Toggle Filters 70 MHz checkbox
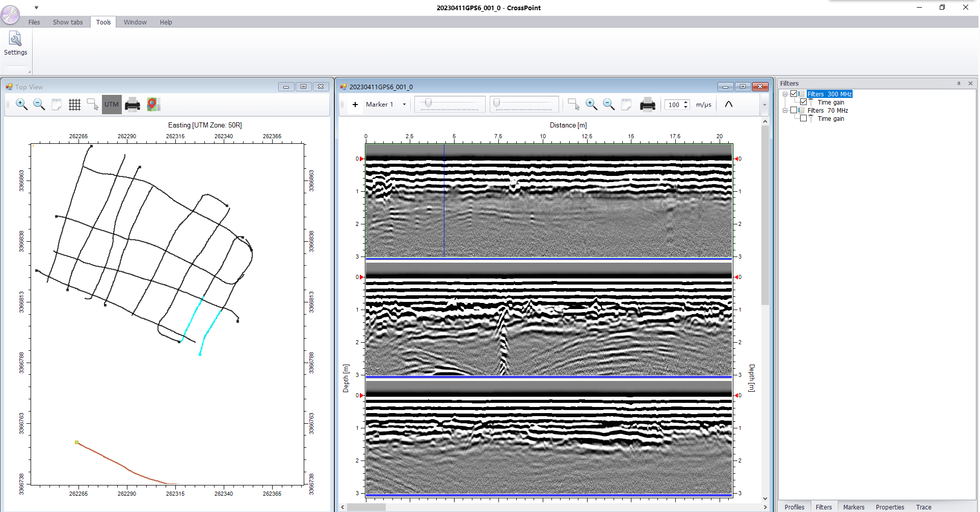This screenshot has width=980, height=512. click(x=794, y=110)
